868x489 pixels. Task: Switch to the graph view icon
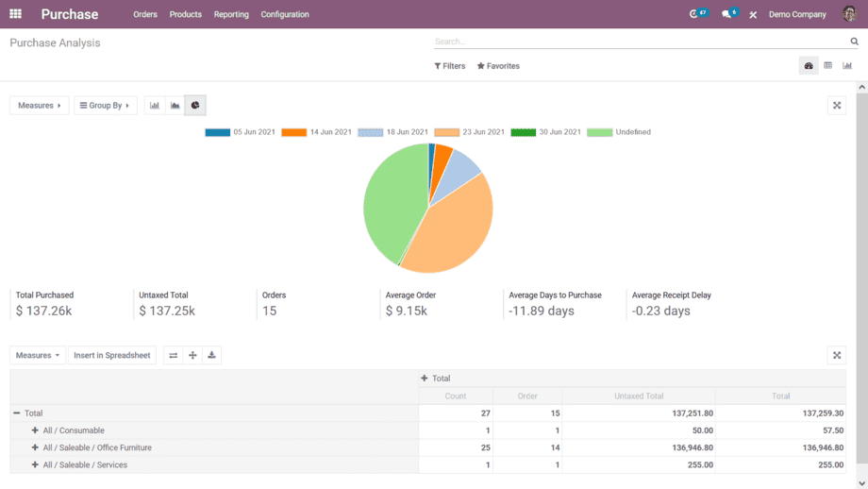point(847,66)
